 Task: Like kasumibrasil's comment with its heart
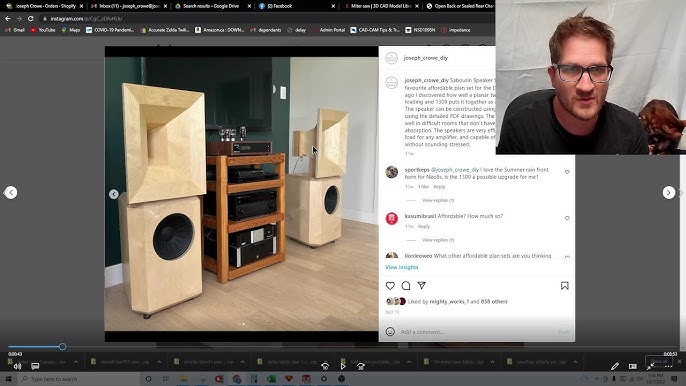tap(567, 218)
